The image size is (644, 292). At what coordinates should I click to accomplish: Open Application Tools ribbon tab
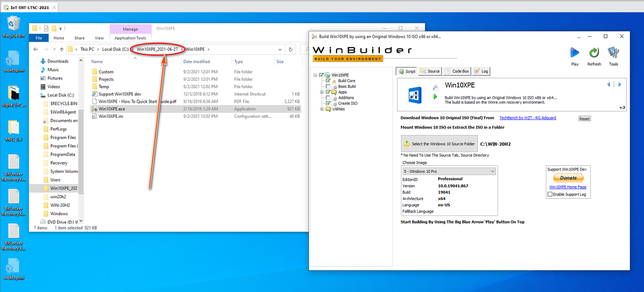tap(130, 38)
